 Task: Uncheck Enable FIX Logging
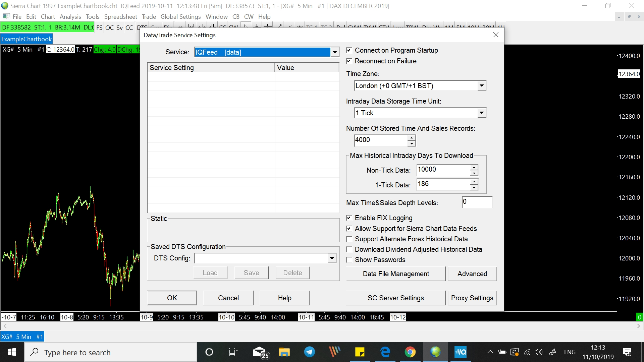click(349, 218)
